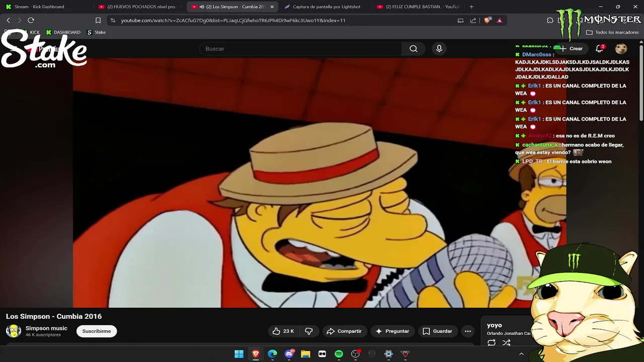Open the YouTube account avatar menu

[621, 49]
